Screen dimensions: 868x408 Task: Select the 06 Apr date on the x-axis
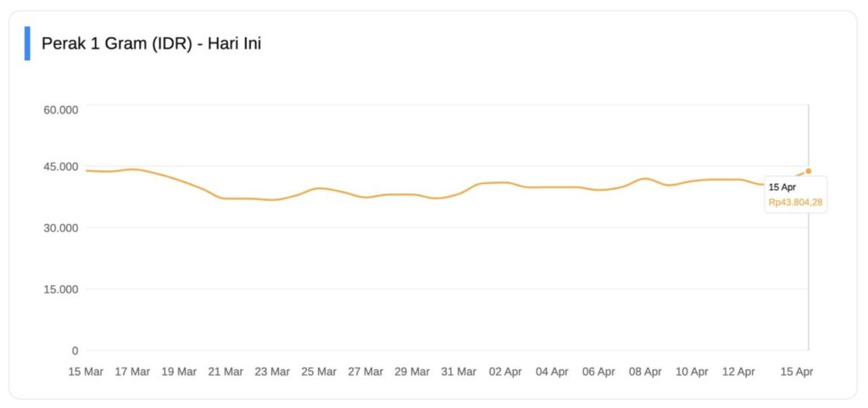(x=598, y=372)
